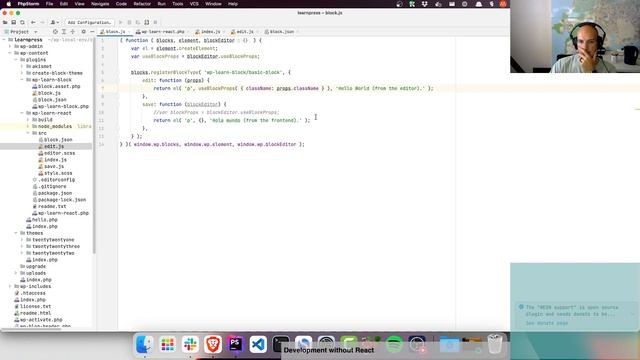Close the block.js editor tab
This screenshot has height=360, width=640.
point(129,31)
